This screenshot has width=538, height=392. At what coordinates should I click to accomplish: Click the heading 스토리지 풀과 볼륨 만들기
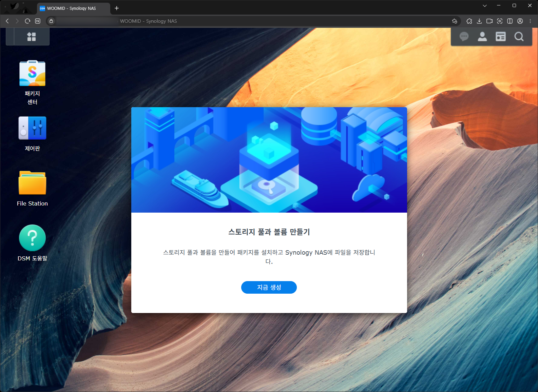269,232
